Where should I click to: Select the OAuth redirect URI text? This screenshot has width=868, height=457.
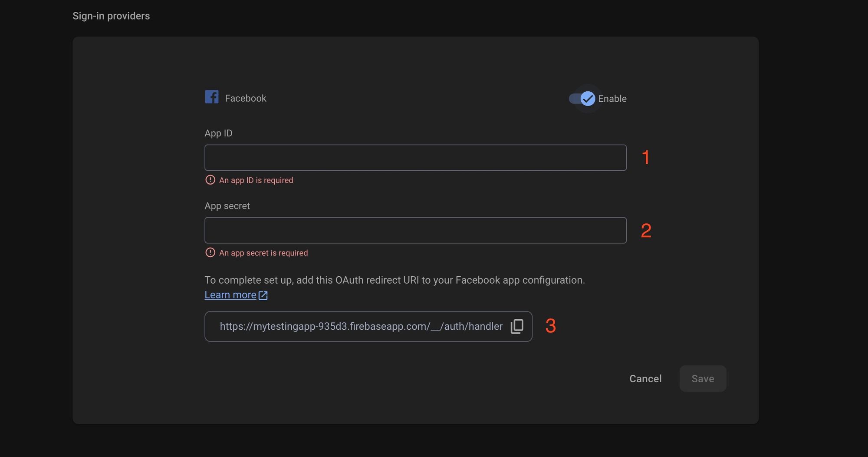(x=361, y=326)
